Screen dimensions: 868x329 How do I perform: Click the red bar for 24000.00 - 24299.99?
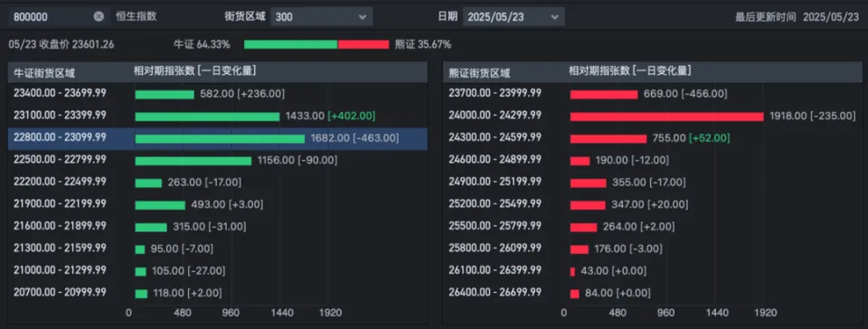(x=667, y=117)
